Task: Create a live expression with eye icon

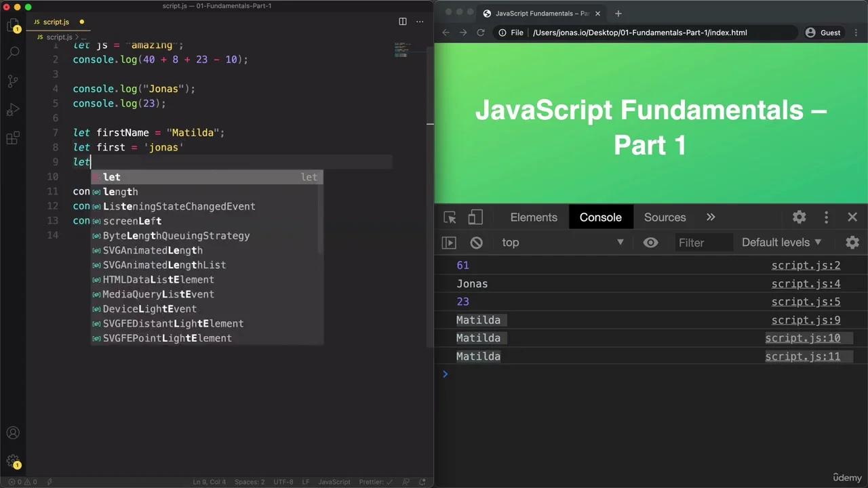Action: (650, 243)
